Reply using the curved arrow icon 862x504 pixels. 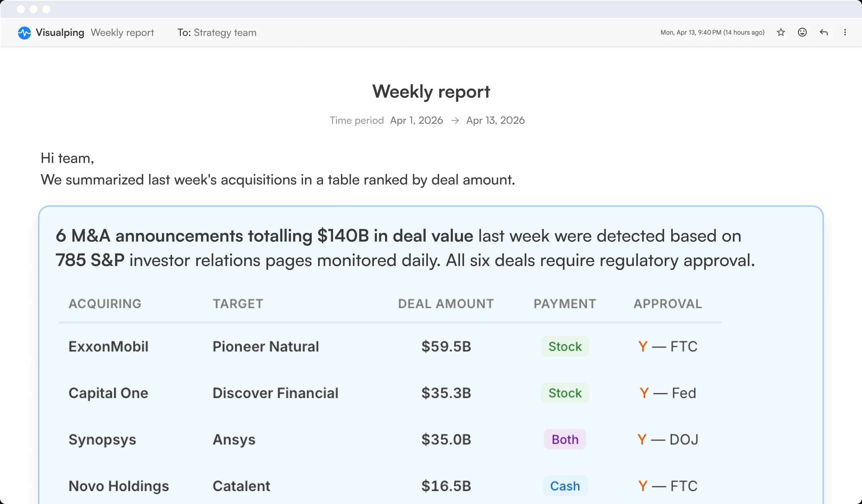[x=824, y=33]
